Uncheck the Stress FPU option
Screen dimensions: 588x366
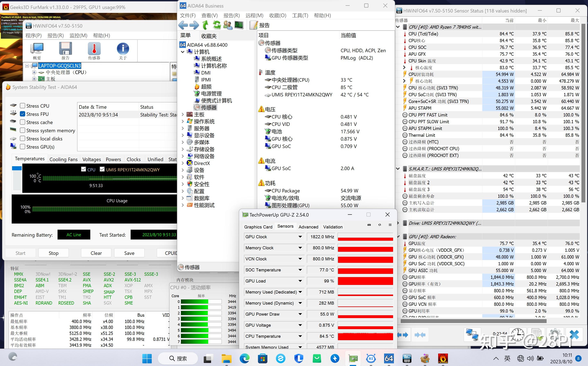(23, 114)
